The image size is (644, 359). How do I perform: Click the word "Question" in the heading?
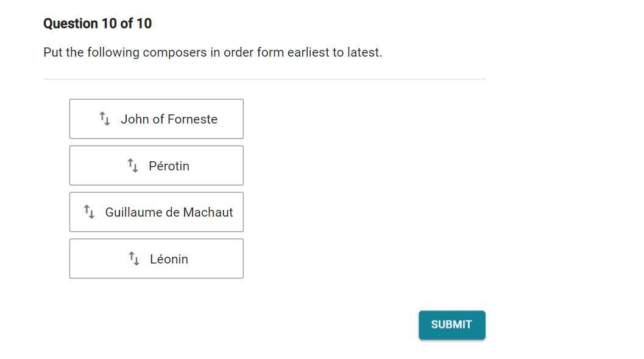71,24
